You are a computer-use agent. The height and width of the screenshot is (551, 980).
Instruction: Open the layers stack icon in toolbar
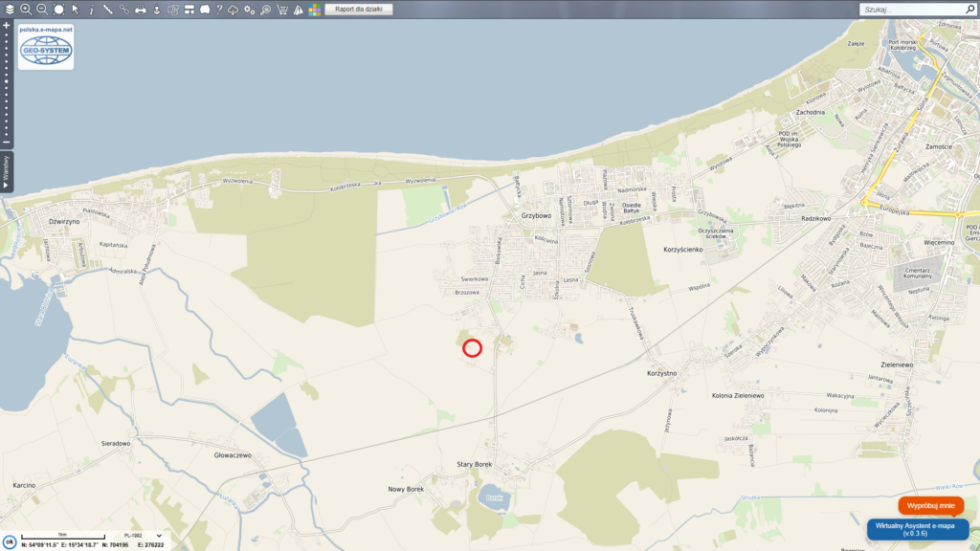(10, 10)
